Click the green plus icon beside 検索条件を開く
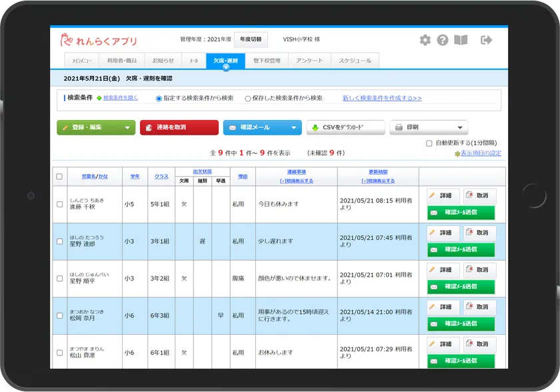The height and width of the screenshot is (392, 560). tap(99, 98)
